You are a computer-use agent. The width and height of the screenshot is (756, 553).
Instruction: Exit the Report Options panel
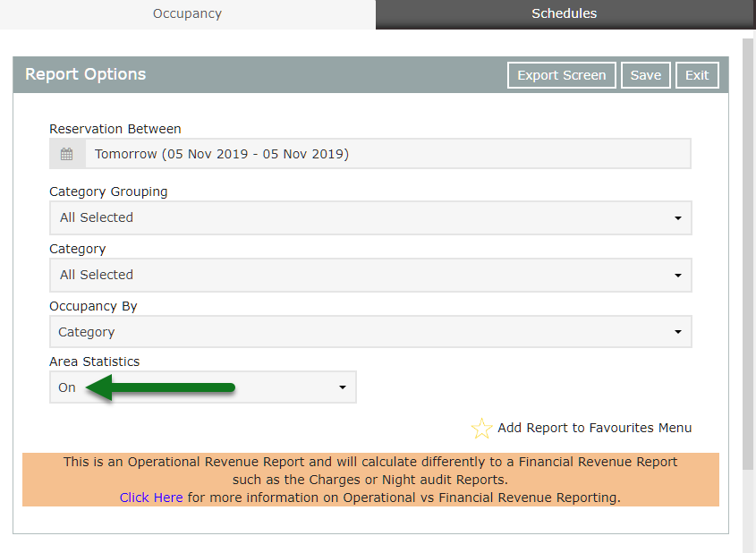pyautogui.click(x=697, y=75)
